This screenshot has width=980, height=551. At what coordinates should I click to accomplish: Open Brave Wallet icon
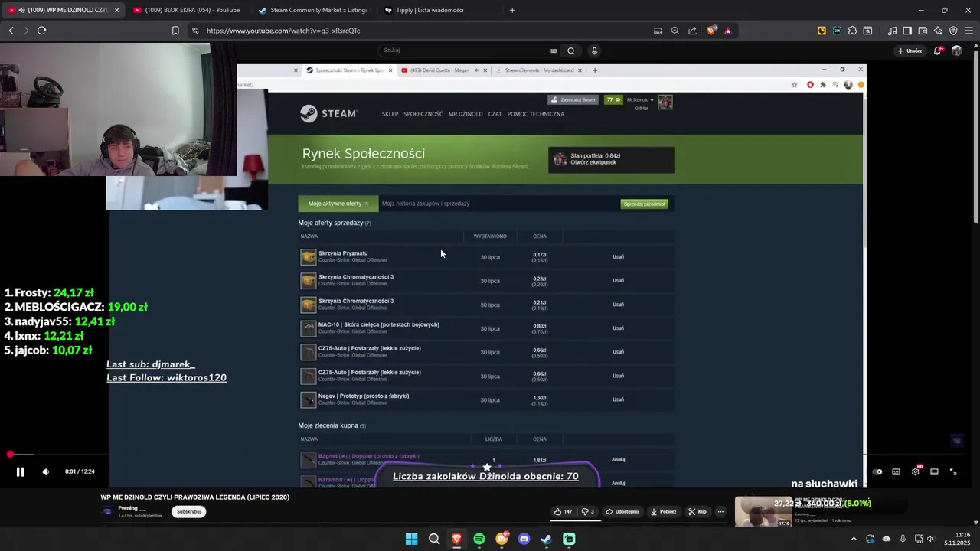pyautogui.click(x=923, y=31)
